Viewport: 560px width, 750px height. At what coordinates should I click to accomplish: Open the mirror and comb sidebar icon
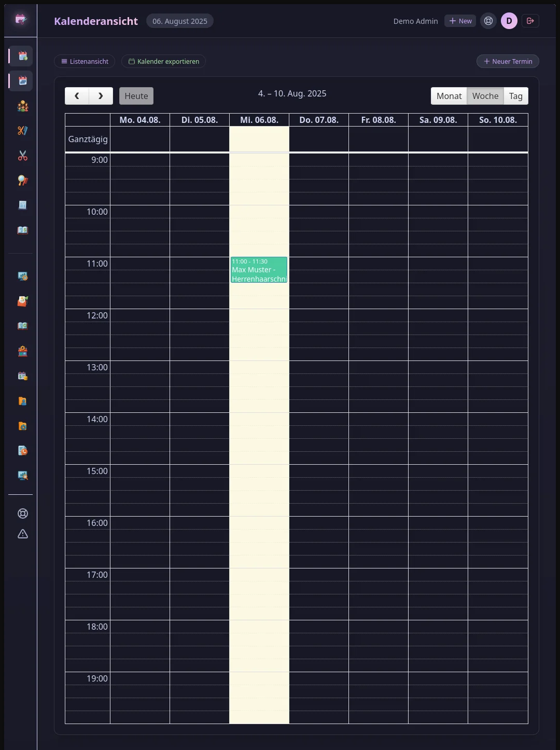click(x=22, y=180)
